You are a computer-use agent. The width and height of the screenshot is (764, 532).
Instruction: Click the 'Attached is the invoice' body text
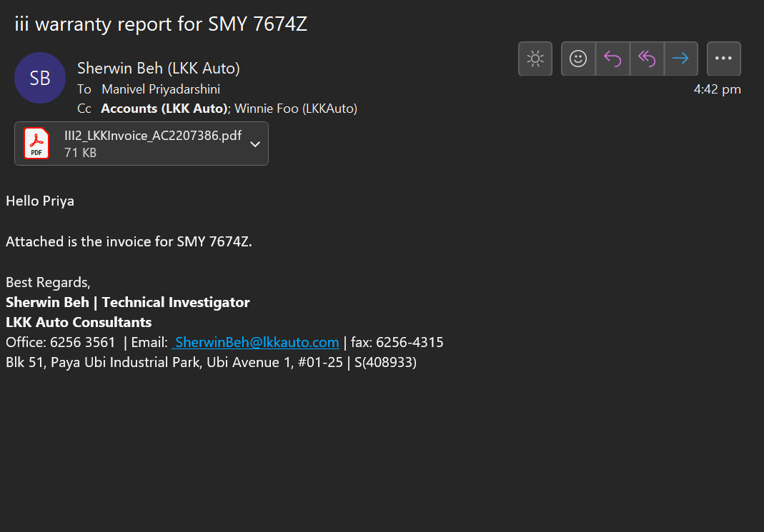(x=129, y=241)
